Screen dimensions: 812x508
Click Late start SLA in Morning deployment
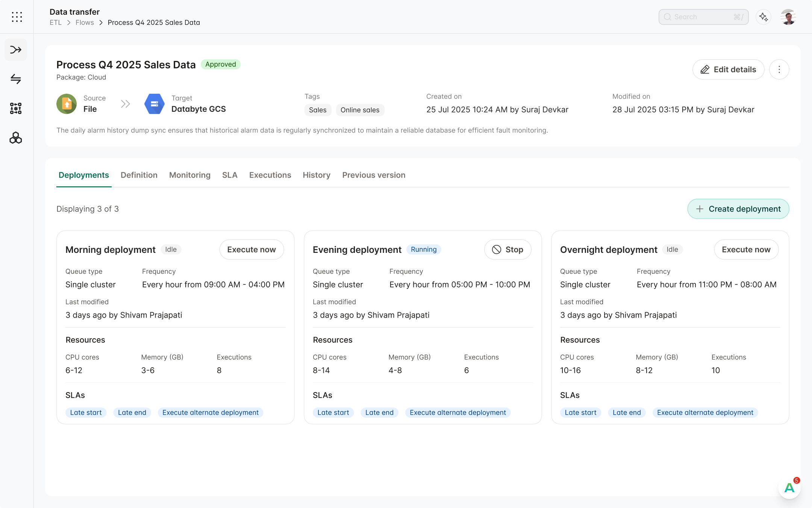86,412
